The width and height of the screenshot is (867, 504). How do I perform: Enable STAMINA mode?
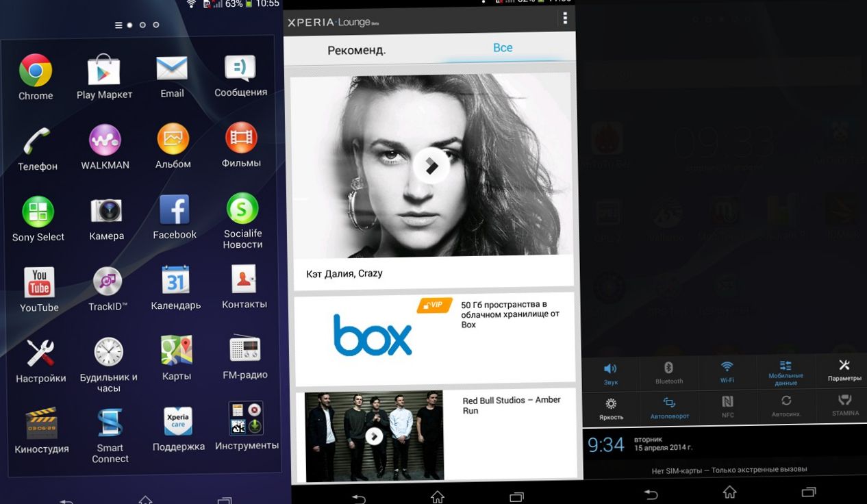(x=845, y=405)
